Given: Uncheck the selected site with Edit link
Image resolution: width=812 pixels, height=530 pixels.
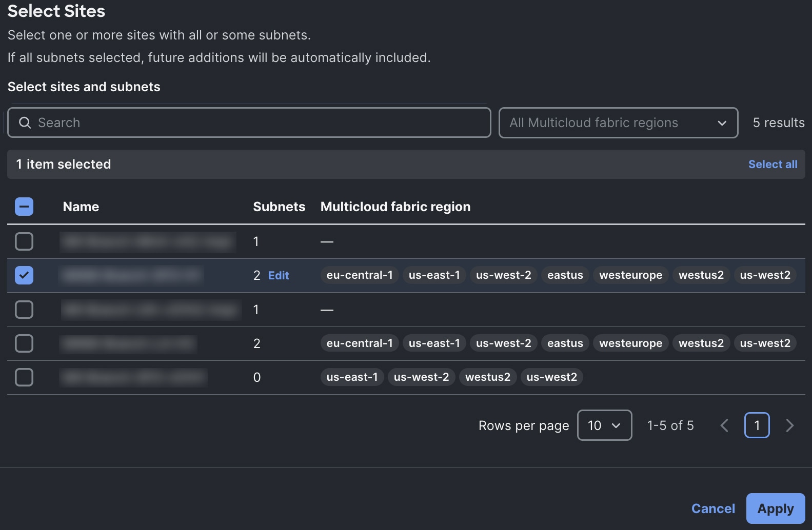Looking at the screenshot, I should 24,275.
